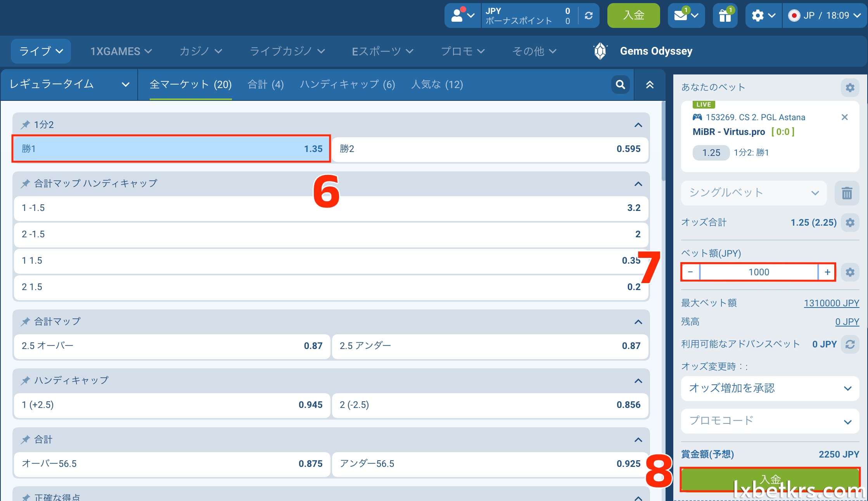The width and height of the screenshot is (868, 501).
Task: Collapse the ハンディキャップ section
Action: 638,381
